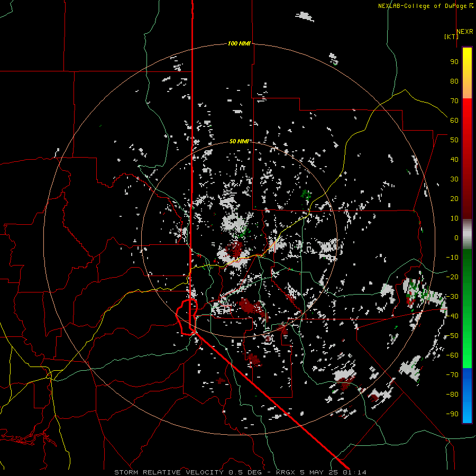Click the legend value -30
Image resolution: width=476 pixels, height=476 pixels.
point(452,297)
